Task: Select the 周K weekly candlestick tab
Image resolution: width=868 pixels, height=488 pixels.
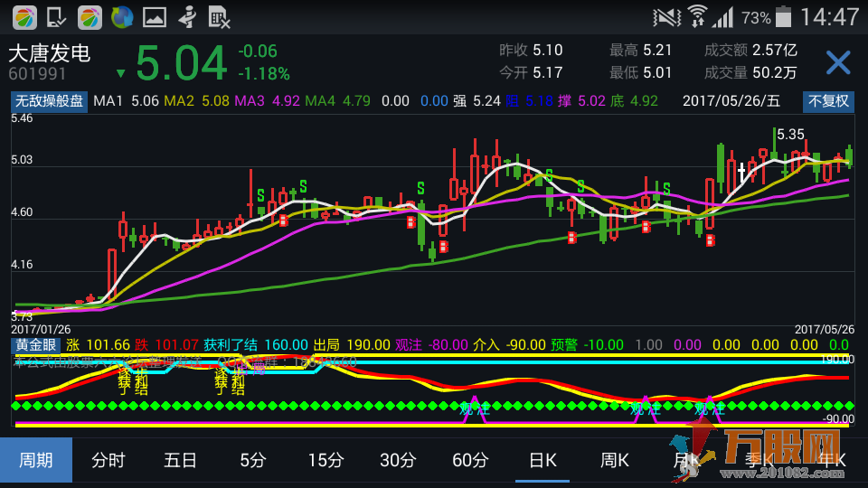Action: (x=615, y=460)
